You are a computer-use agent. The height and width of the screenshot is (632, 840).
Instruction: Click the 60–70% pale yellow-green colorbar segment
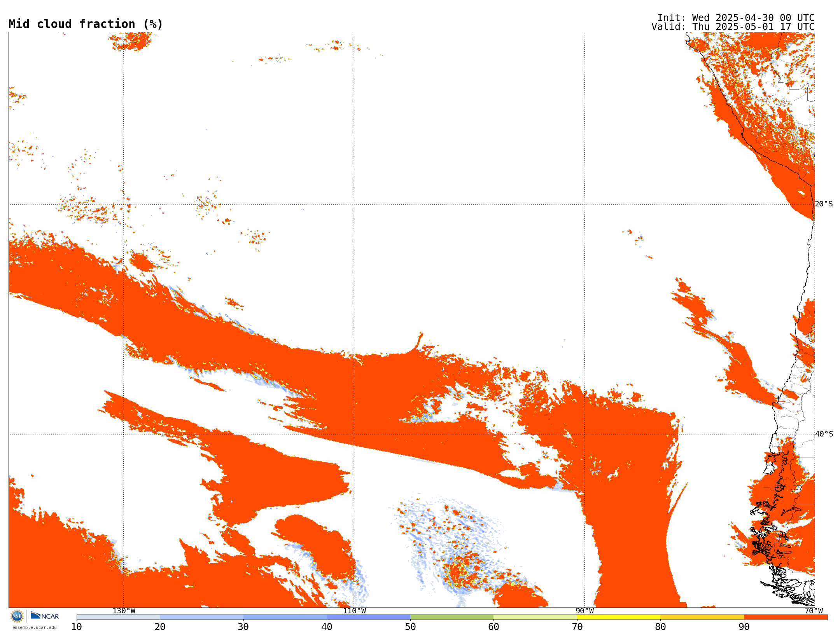click(535, 617)
